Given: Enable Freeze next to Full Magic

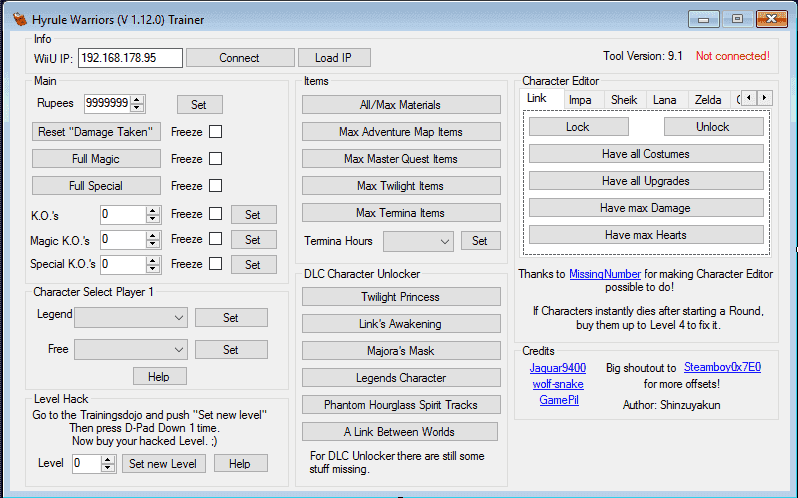Looking at the screenshot, I should (x=216, y=159).
